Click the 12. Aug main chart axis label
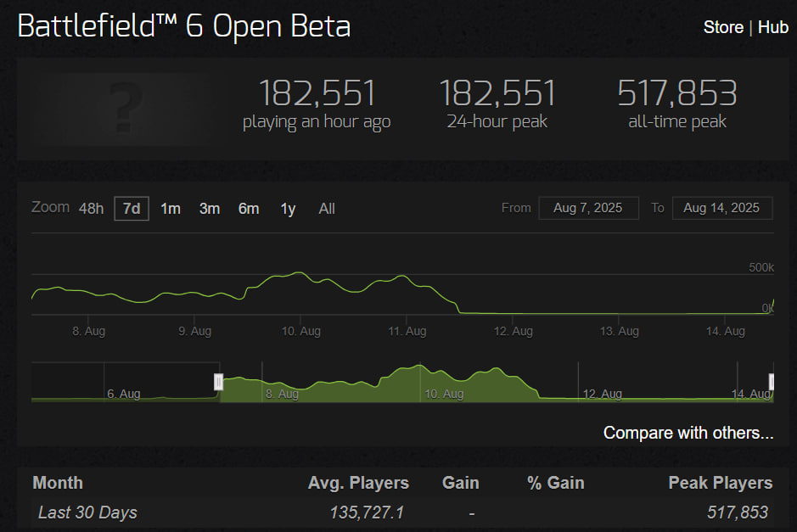Screen dimensions: 797x532 (x=513, y=331)
